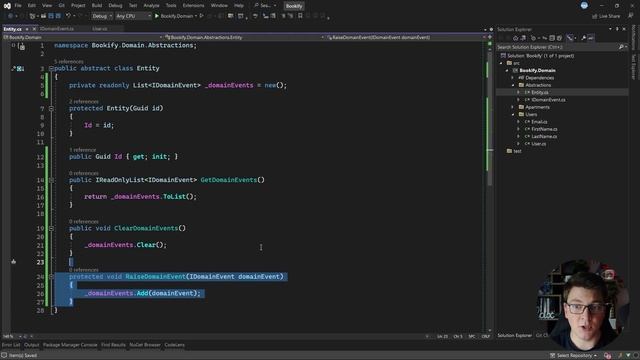
Task: Close the Entity.cs tab
Action: point(34,29)
